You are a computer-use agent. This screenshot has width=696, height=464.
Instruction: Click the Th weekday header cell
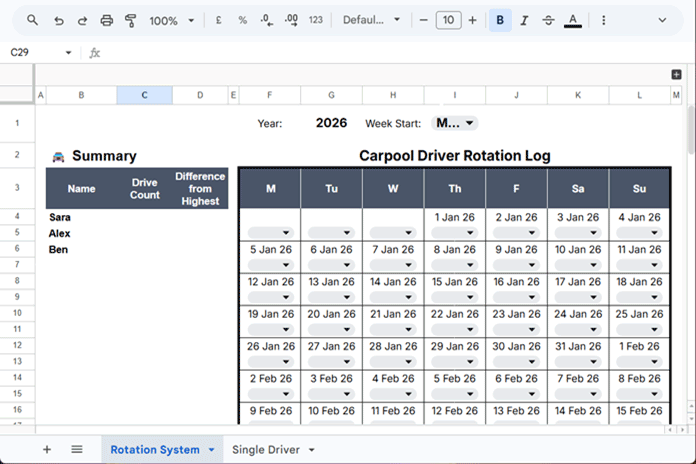point(455,189)
